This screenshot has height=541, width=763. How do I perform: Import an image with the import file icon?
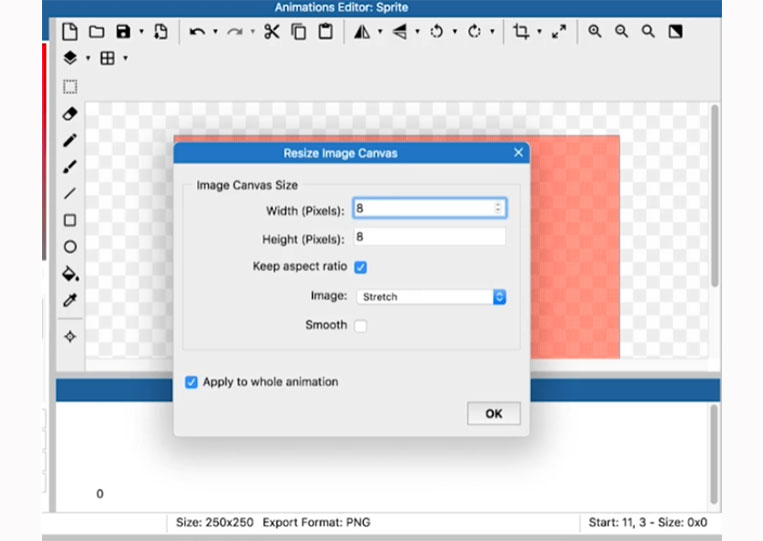pos(161,32)
